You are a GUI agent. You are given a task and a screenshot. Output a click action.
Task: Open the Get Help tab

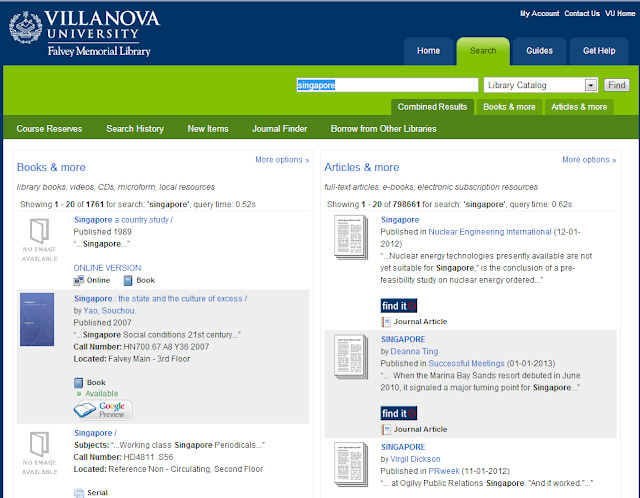click(599, 51)
